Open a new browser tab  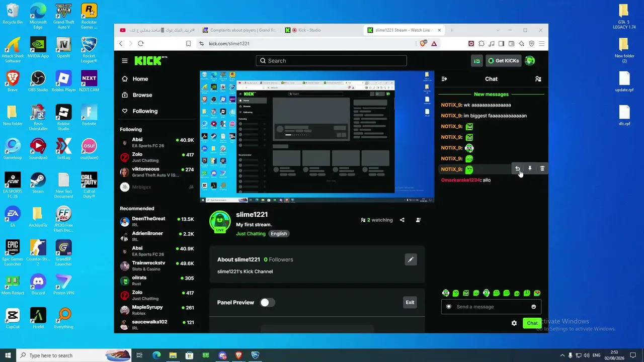point(452,30)
